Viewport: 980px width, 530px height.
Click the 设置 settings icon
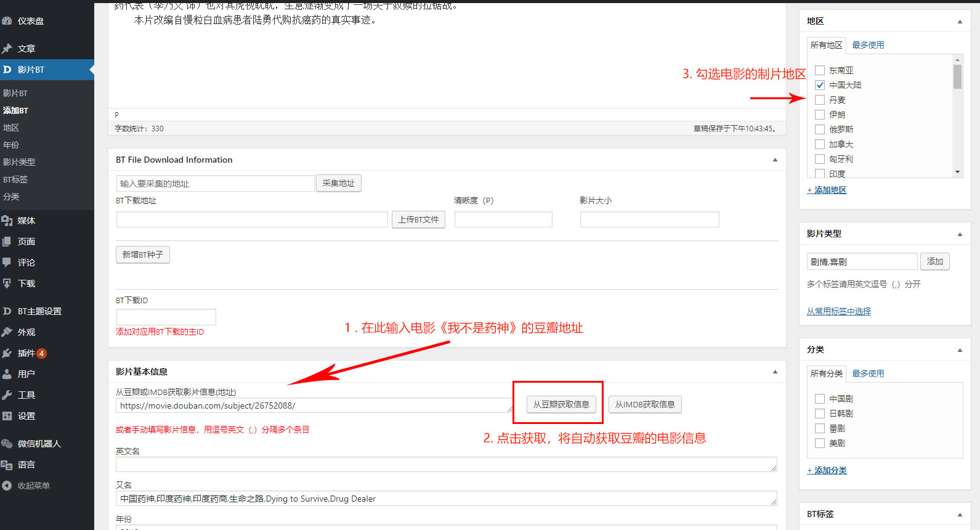tap(7, 416)
